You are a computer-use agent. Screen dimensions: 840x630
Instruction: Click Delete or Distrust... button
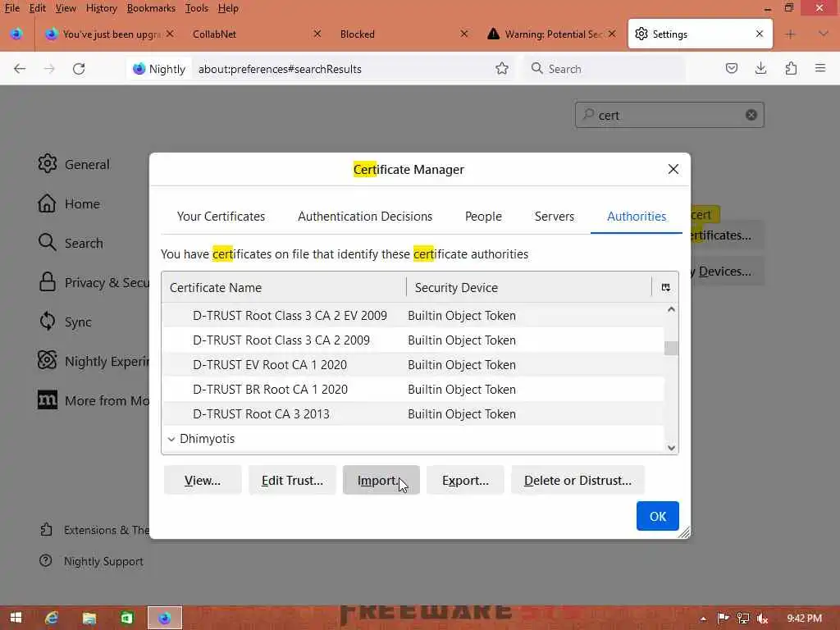(577, 480)
